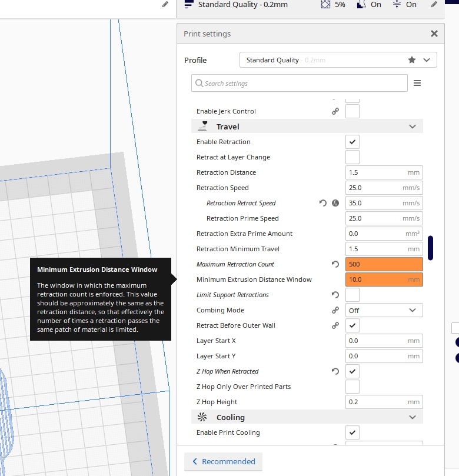Click the settings list vertical scrollbar
Image resolution: width=459 pixels, height=476 pixels.
[431, 247]
